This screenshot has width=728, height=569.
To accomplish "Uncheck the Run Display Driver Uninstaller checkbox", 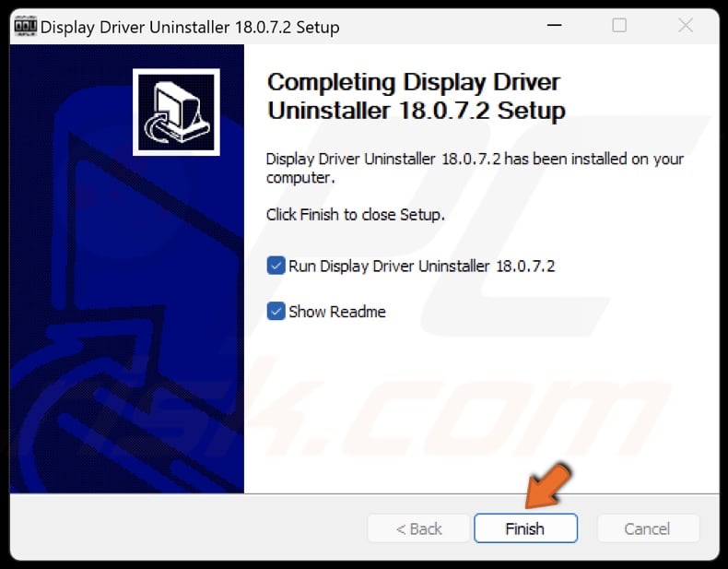I will tap(276, 266).
